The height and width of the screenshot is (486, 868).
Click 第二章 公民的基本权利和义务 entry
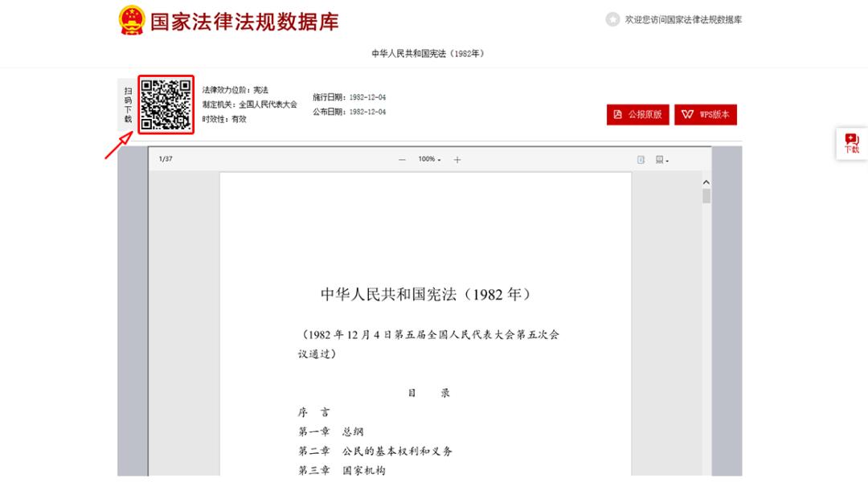point(375,451)
